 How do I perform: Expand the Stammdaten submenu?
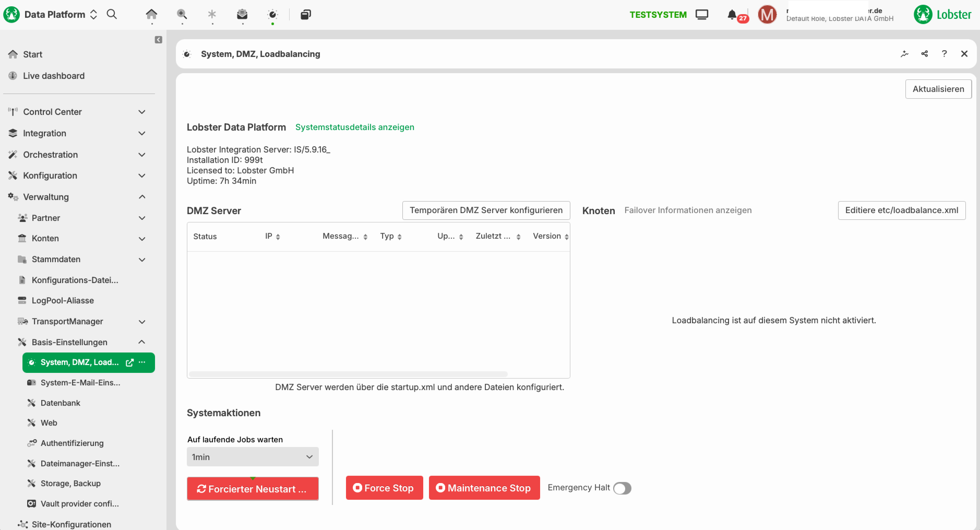click(141, 260)
